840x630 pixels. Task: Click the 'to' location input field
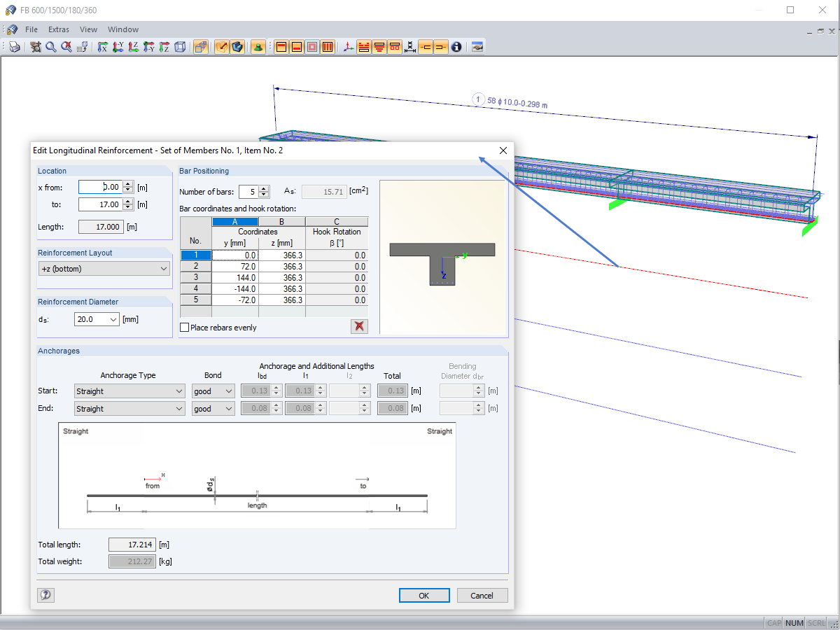[100, 204]
